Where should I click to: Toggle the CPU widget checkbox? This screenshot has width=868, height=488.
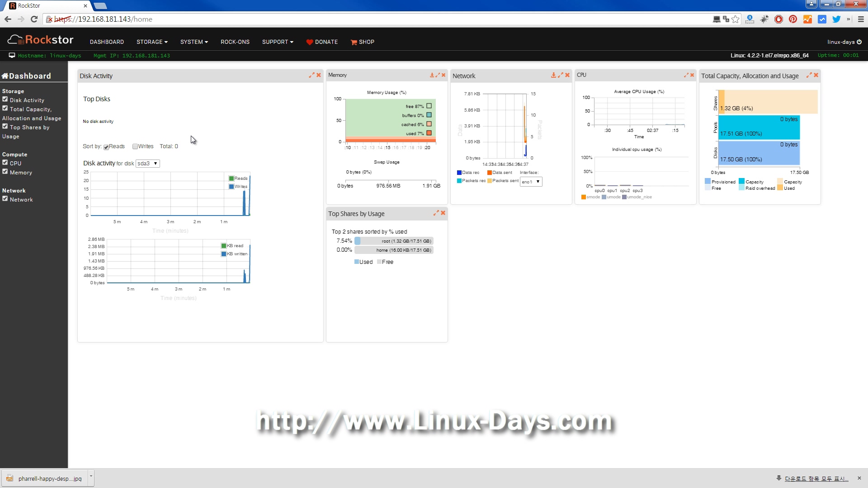click(5, 162)
